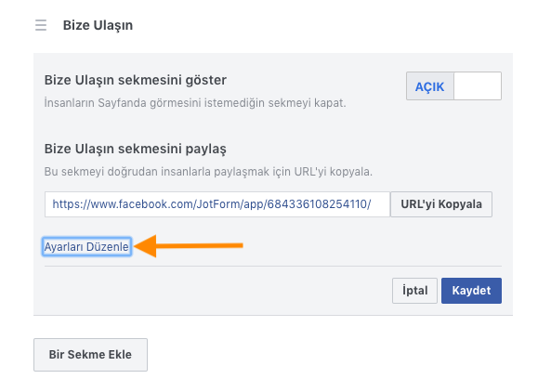Select the Bize Ulaşın tab title
This screenshot has width=551, height=392.
click(x=98, y=25)
